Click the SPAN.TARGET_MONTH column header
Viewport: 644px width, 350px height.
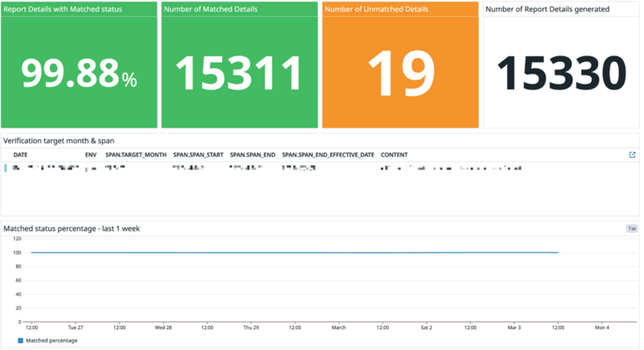136,154
